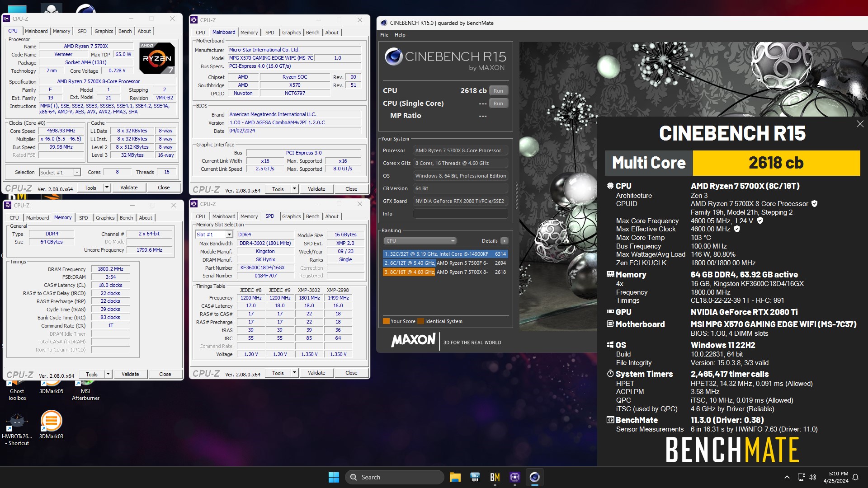Select the Ryzen 5 7500F ranking entry
This screenshot has height=488, width=868.
pyautogui.click(x=445, y=263)
